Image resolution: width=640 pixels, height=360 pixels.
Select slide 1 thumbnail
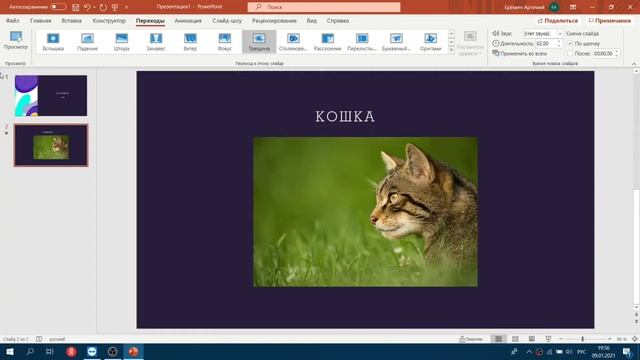pyautogui.click(x=51, y=96)
